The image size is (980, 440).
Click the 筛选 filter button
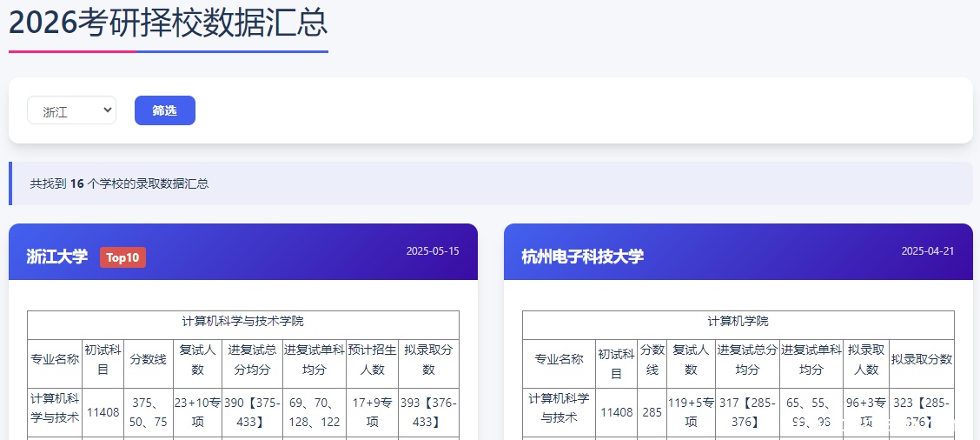coord(165,110)
